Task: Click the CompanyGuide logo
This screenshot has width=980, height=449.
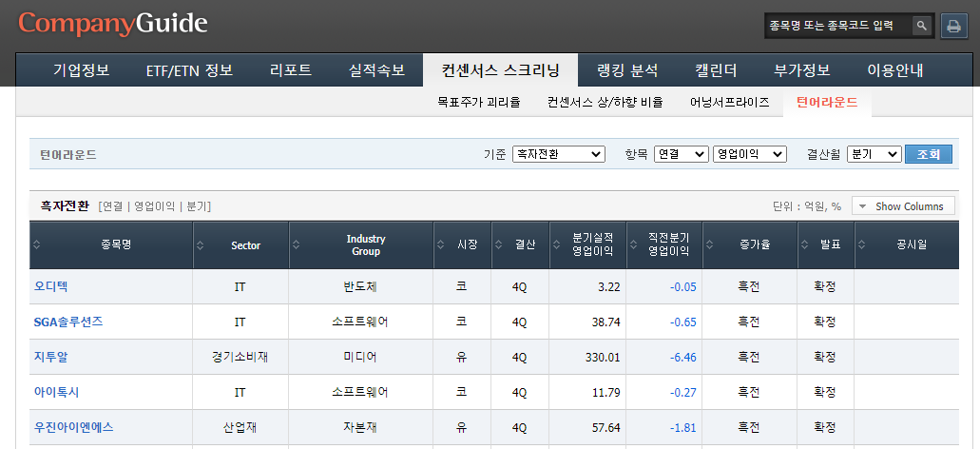Action: click(x=113, y=24)
